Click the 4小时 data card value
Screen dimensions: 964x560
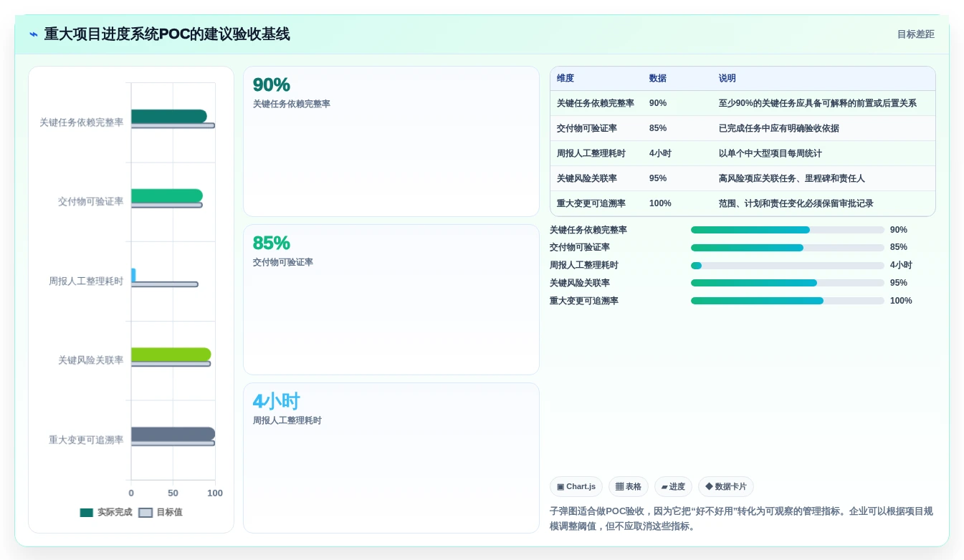click(x=276, y=401)
